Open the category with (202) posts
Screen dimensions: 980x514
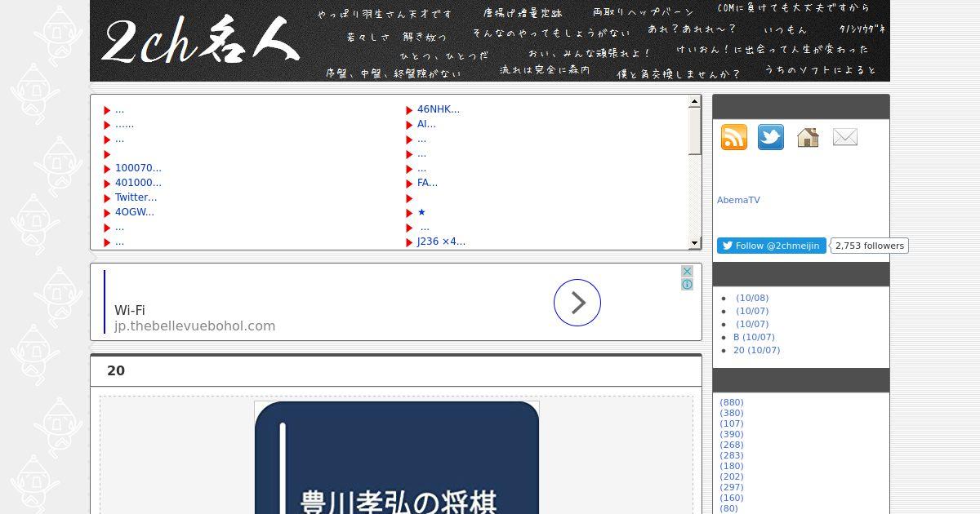coord(732,476)
